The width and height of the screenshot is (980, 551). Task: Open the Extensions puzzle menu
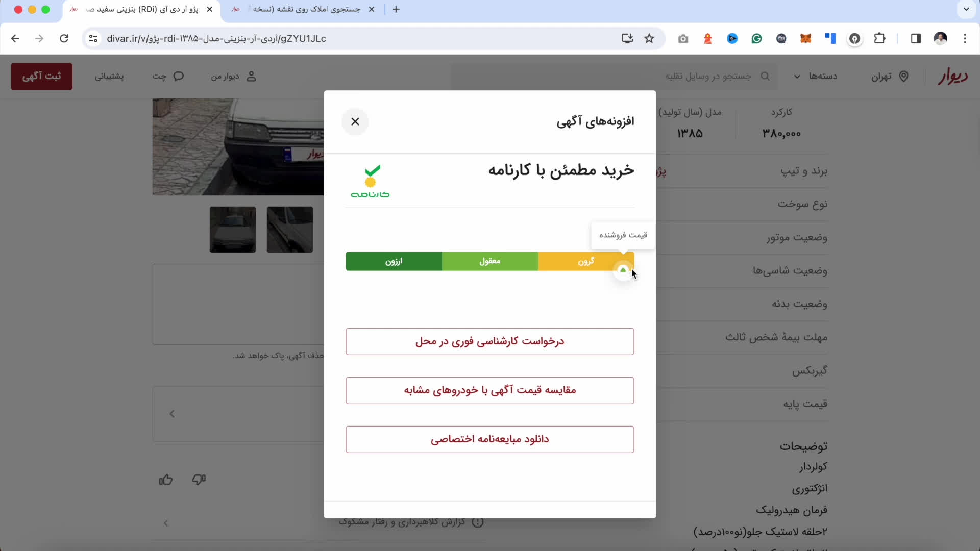point(879,38)
